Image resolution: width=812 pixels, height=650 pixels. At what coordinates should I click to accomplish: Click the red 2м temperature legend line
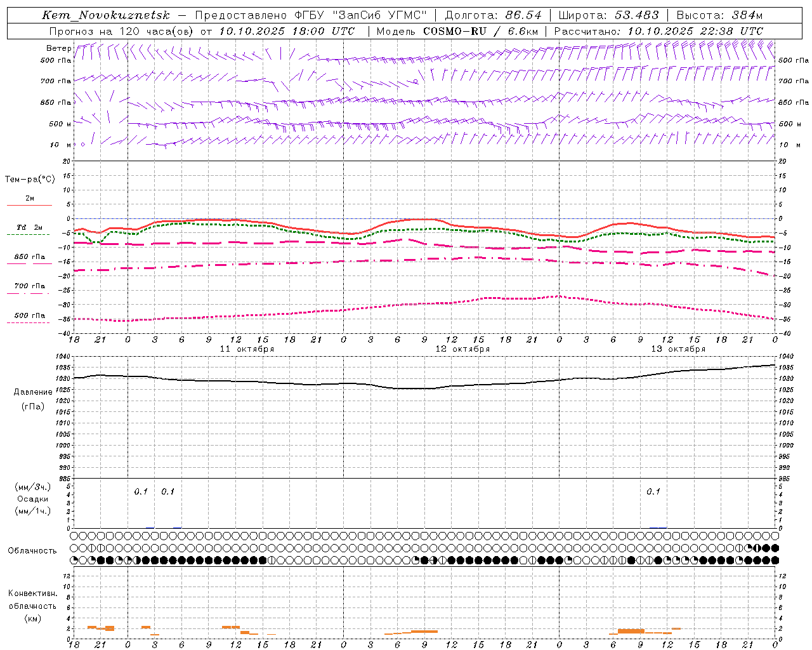pos(29,205)
